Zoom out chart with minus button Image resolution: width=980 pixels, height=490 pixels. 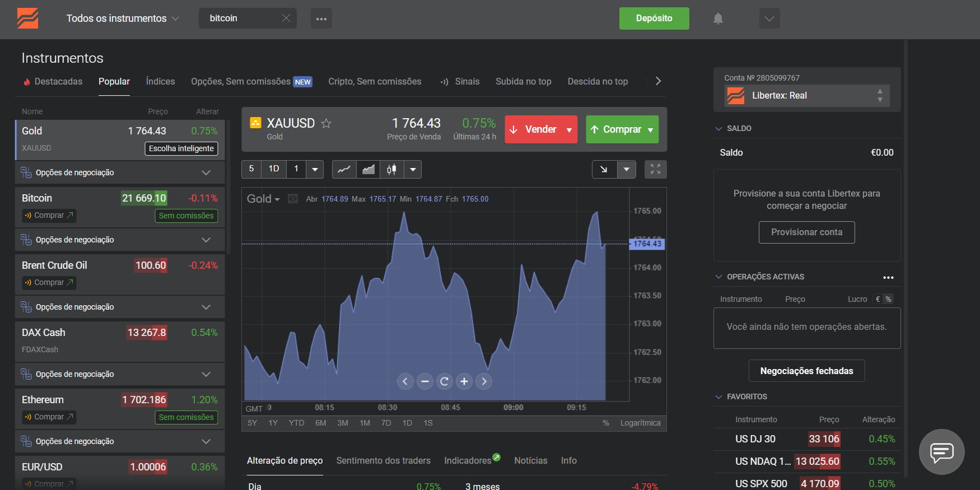pyautogui.click(x=425, y=381)
